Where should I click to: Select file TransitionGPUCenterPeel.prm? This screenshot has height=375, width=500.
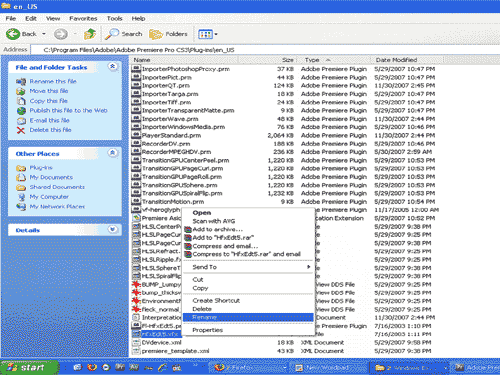185,160
